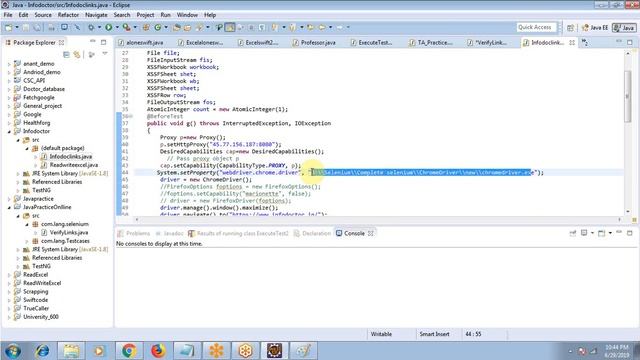This screenshot has width=640, height=360.
Task: Open the Navigate menu
Action: [96, 15]
